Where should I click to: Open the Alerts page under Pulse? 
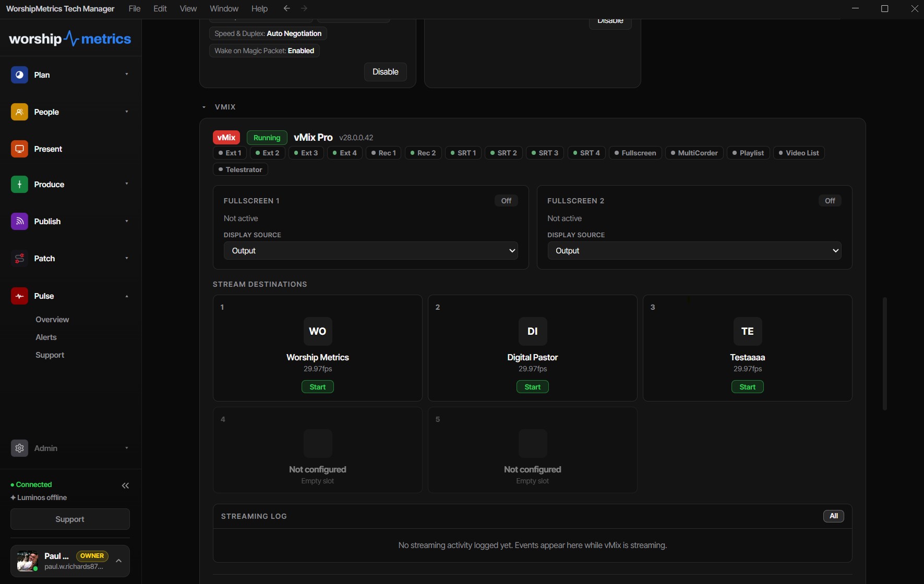tap(46, 337)
